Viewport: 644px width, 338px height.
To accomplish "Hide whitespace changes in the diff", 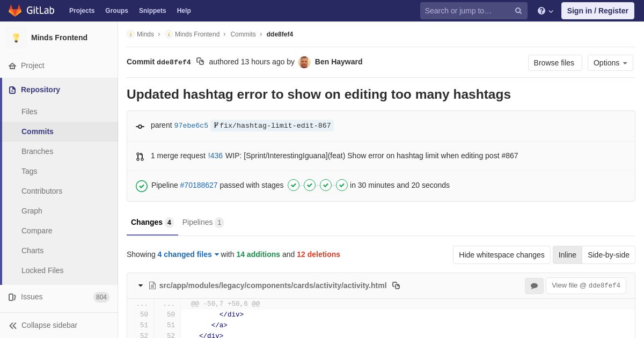I will click(502, 255).
